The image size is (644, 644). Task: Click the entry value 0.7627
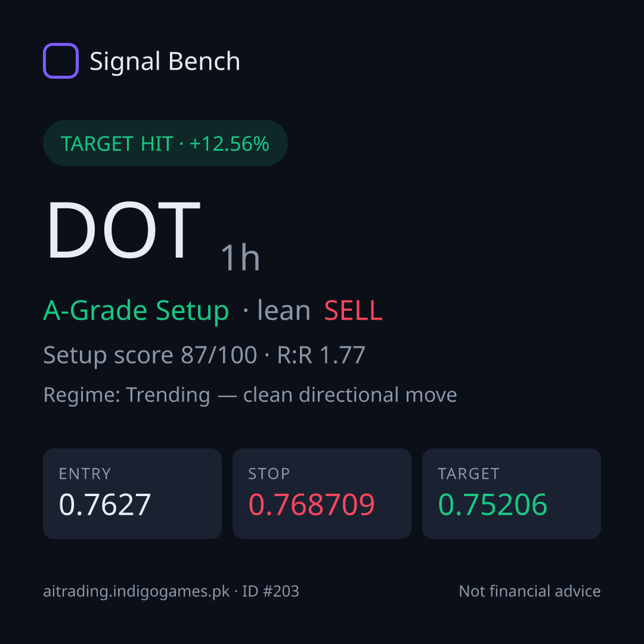[105, 504]
